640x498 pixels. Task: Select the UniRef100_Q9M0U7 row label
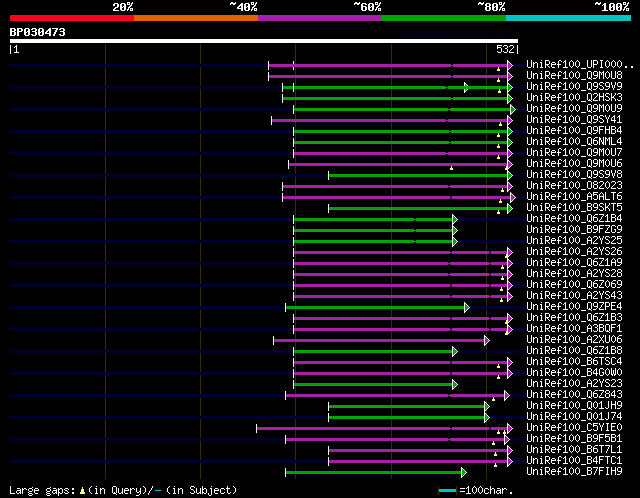574,153
